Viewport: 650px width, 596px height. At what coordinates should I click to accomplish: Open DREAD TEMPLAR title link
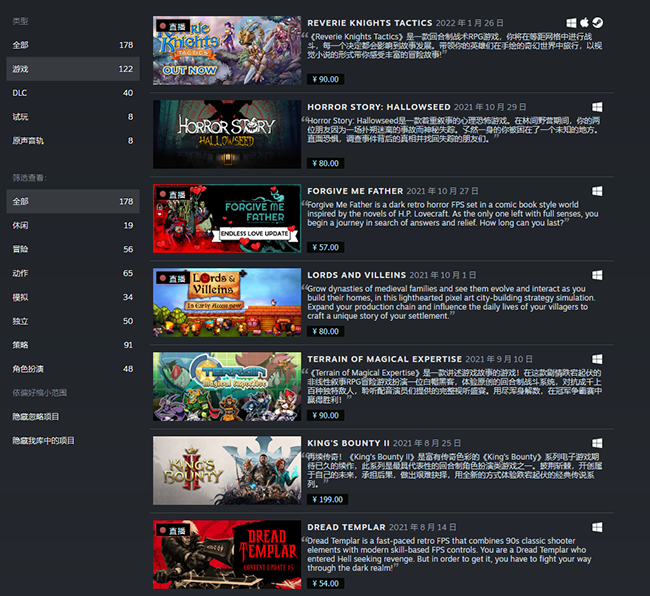coord(347,527)
